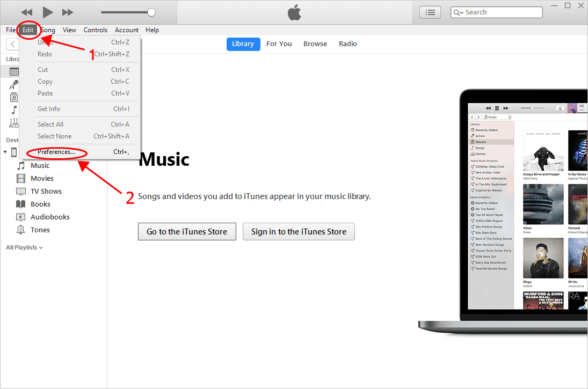The height and width of the screenshot is (389, 588).
Task: Open Audiobooks in the device list
Action: point(50,217)
